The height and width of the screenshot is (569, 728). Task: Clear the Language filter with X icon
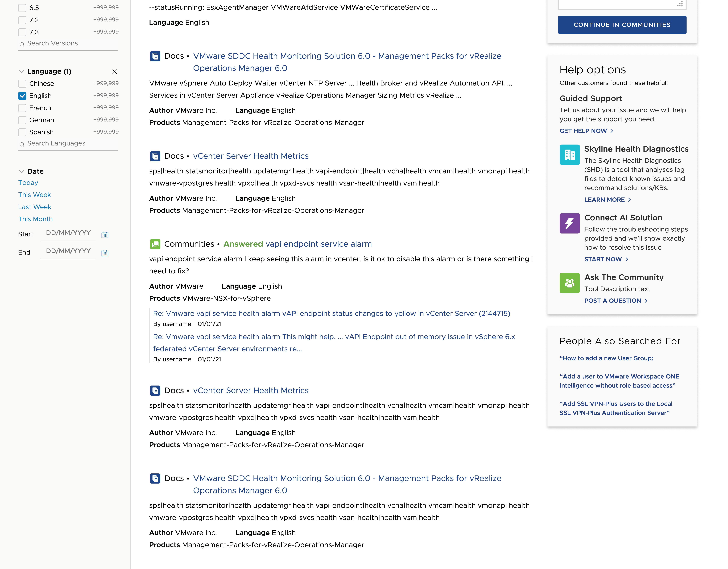point(115,72)
